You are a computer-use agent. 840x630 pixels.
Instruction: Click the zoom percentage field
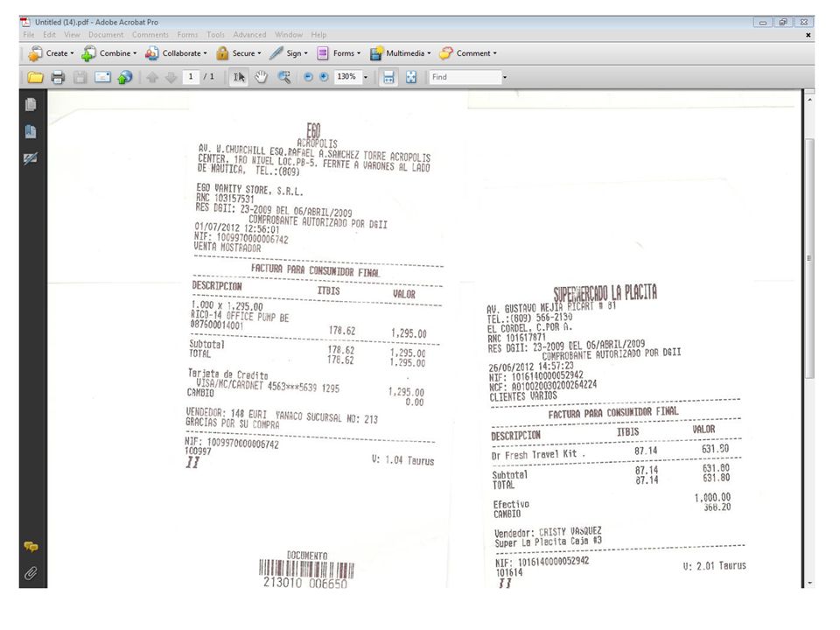coord(346,77)
